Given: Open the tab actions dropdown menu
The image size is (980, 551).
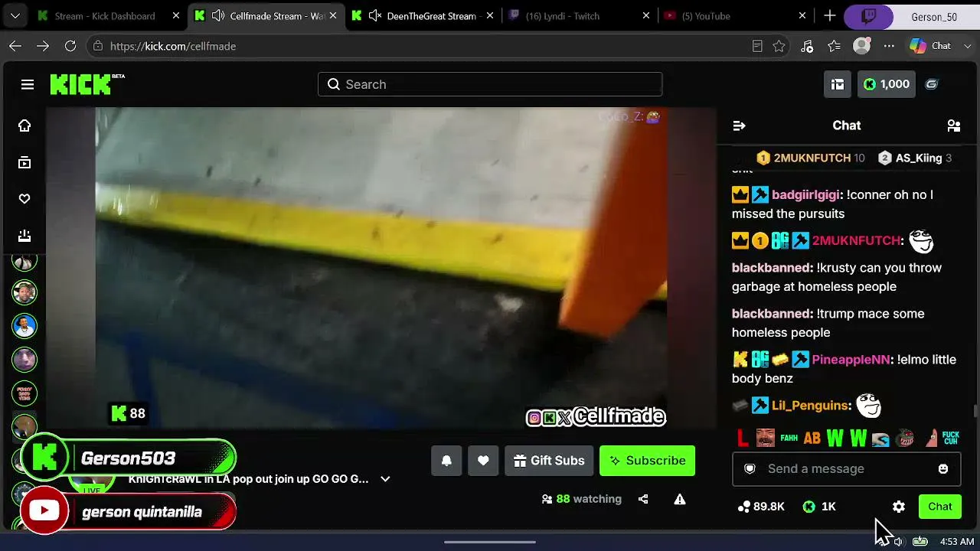Looking at the screenshot, I should point(16,16).
